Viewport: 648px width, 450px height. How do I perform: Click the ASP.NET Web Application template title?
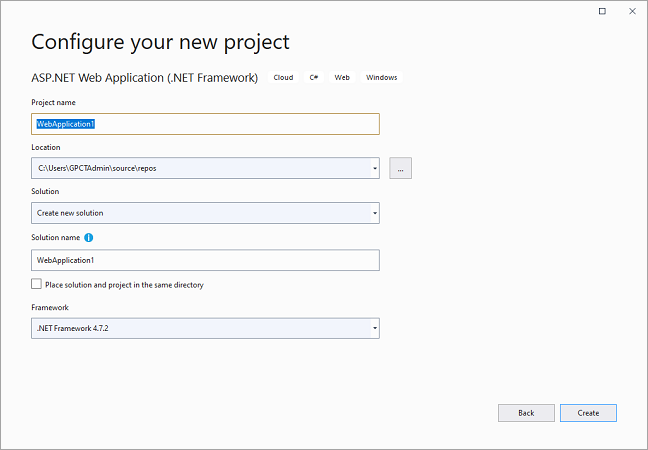click(x=144, y=77)
